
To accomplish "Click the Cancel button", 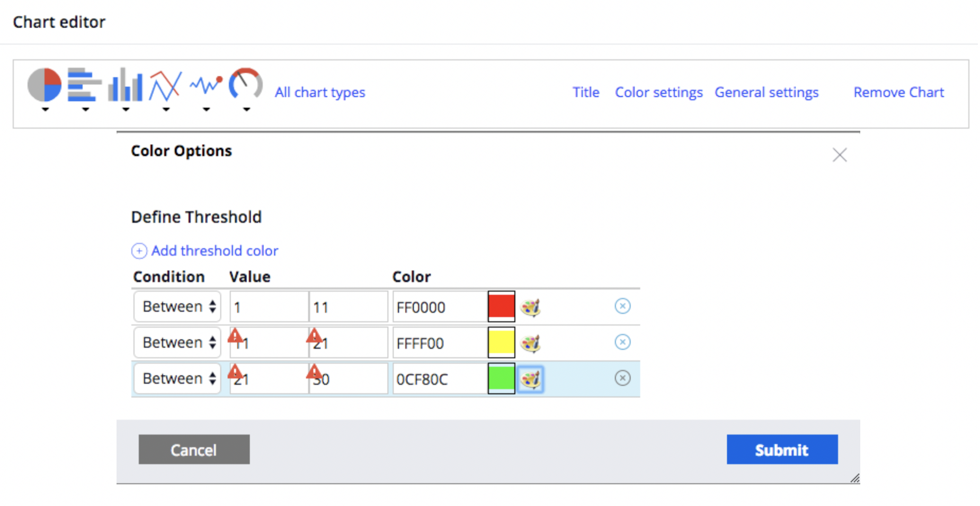I will click(194, 449).
